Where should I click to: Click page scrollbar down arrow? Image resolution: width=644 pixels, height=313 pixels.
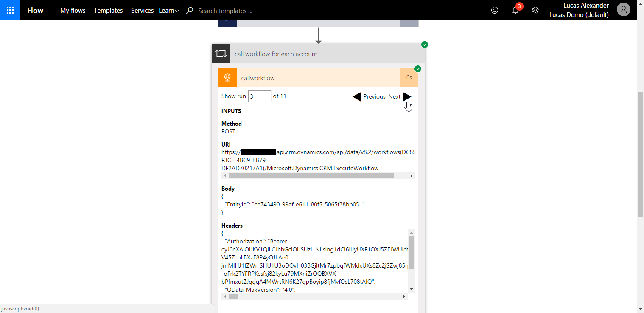640,309
